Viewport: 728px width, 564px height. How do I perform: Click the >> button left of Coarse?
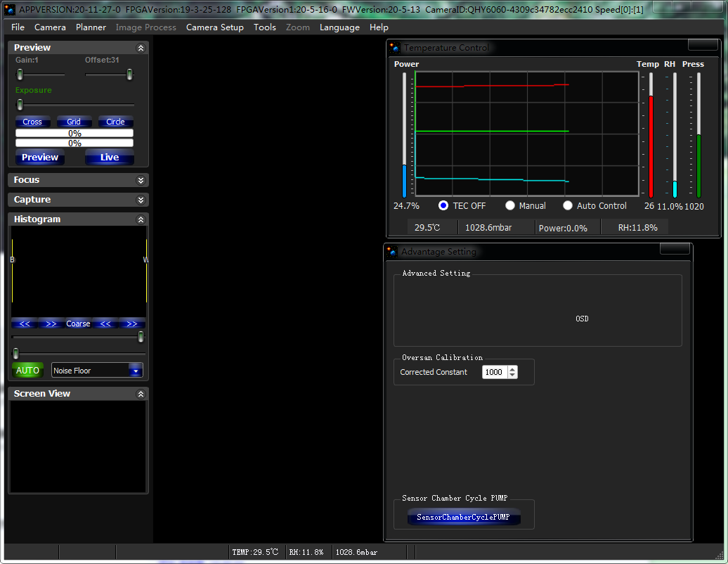click(51, 323)
